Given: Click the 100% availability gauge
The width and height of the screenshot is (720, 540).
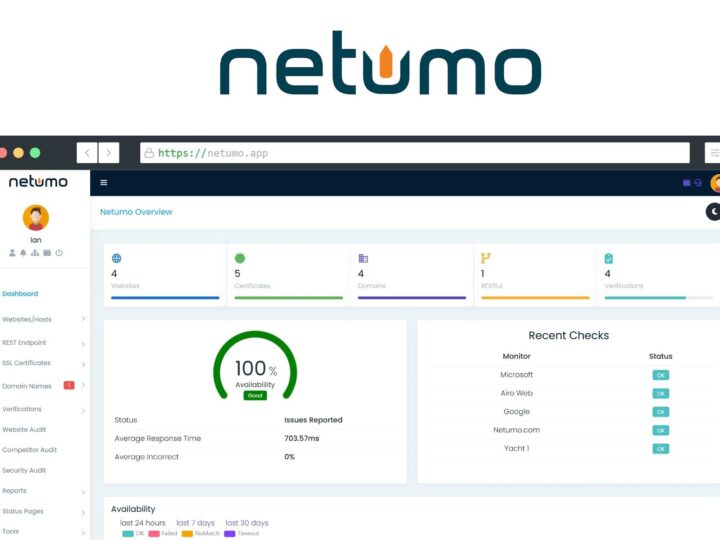Looking at the screenshot, I should point(255,366).
